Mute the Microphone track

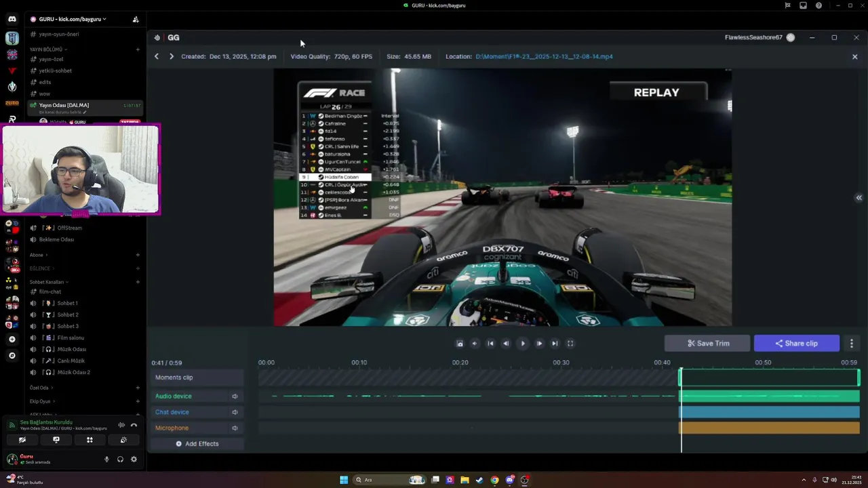(235, 428)
